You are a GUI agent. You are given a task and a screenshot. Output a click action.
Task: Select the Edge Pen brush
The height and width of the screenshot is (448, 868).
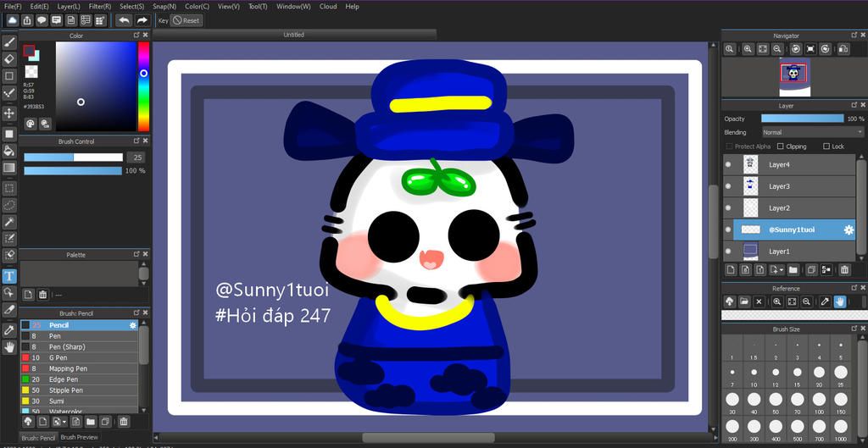(x=79, y=379)
